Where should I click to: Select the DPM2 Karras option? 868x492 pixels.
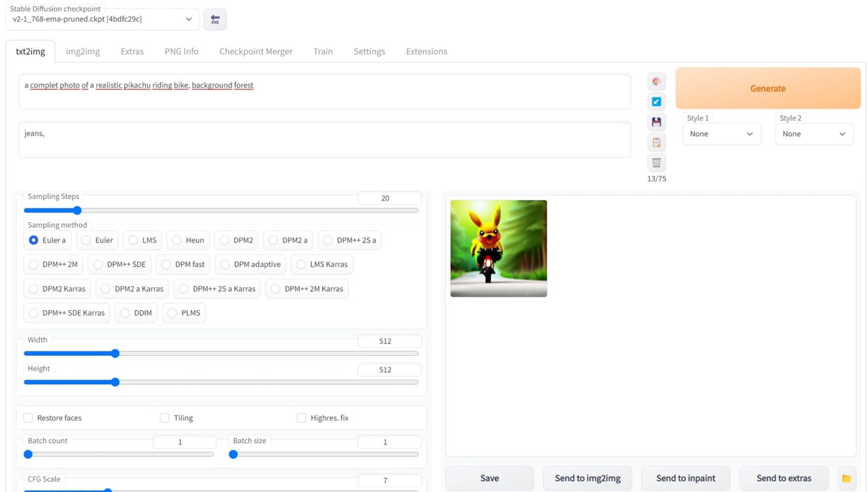click(x=57, y=289)
